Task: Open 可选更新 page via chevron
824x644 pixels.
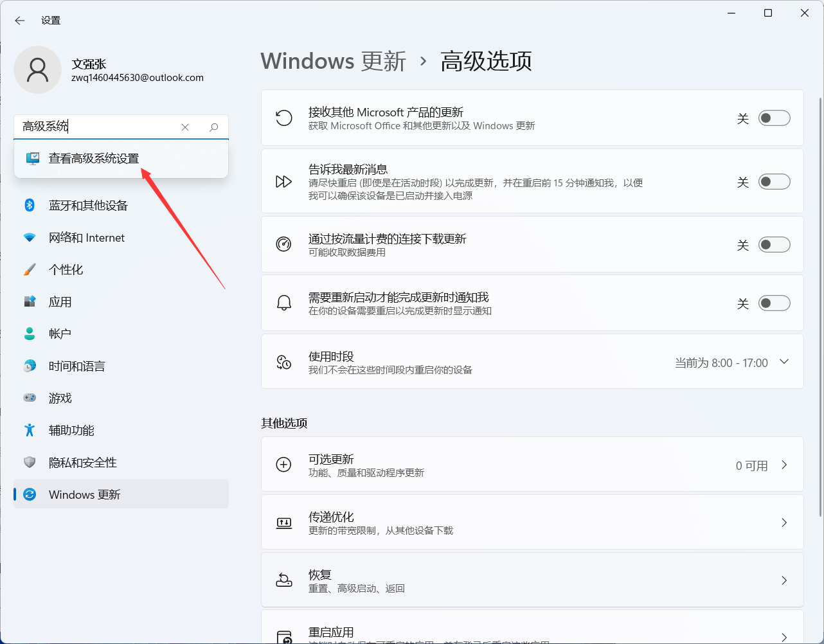Action: (784, 465)
